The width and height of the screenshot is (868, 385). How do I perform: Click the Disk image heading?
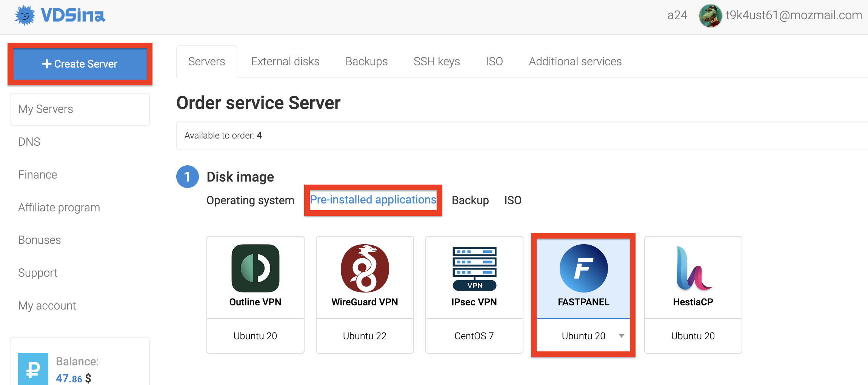point(240,177)
